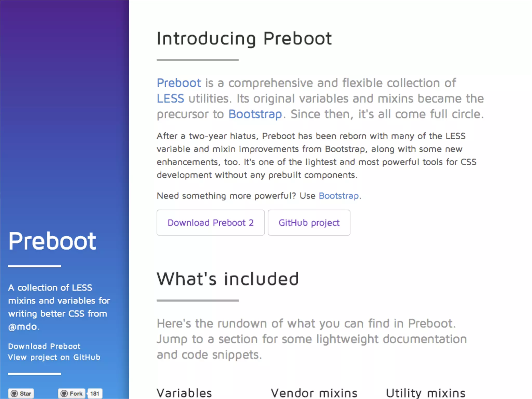Open the LESS link in intro
Screen dimensions: 532x399
click(170, 99)
